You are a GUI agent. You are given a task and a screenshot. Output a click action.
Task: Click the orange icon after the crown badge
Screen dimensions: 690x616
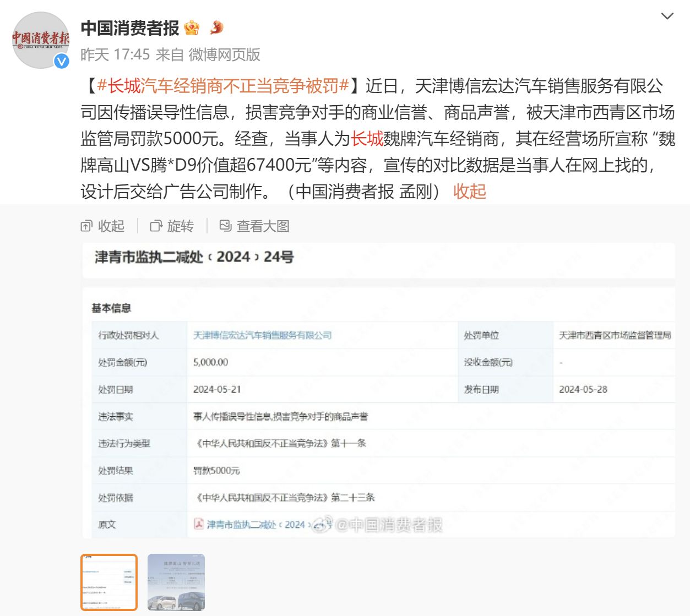tap(216, 27)
